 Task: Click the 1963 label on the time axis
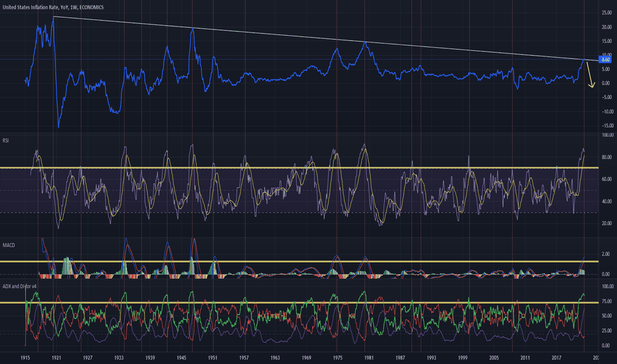[275, 357]
